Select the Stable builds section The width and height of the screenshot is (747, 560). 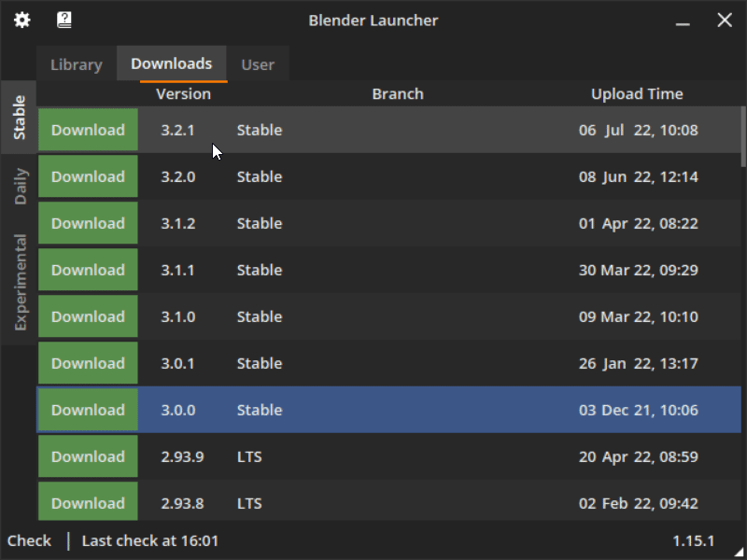20,116
